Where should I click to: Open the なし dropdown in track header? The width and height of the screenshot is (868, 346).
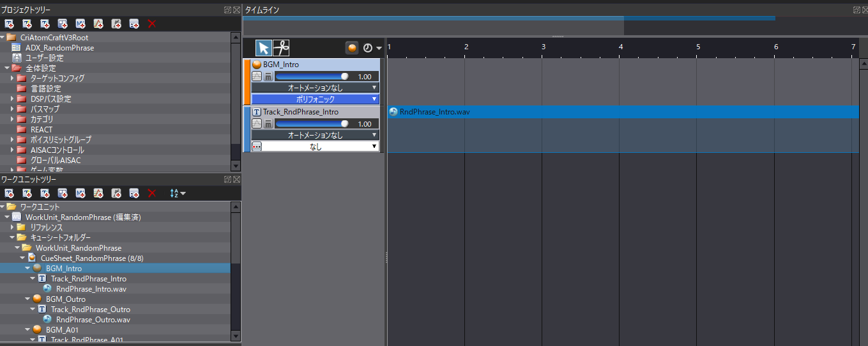(x=321, y=146)
